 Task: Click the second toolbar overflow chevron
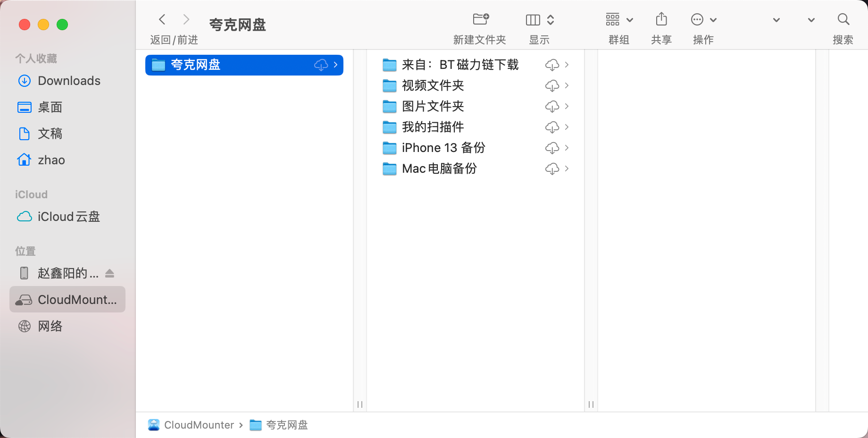(x=811, y=20)
